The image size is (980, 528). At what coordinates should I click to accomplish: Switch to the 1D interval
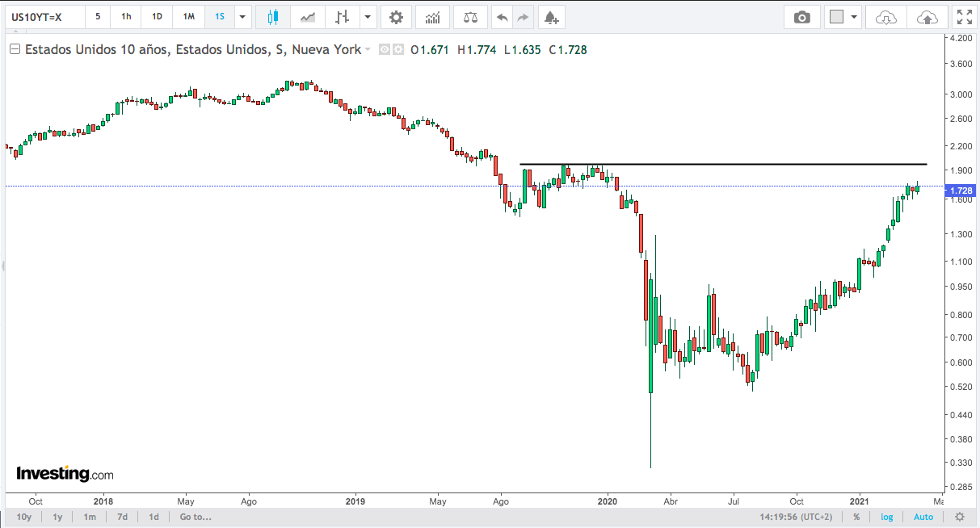[157, 17]
